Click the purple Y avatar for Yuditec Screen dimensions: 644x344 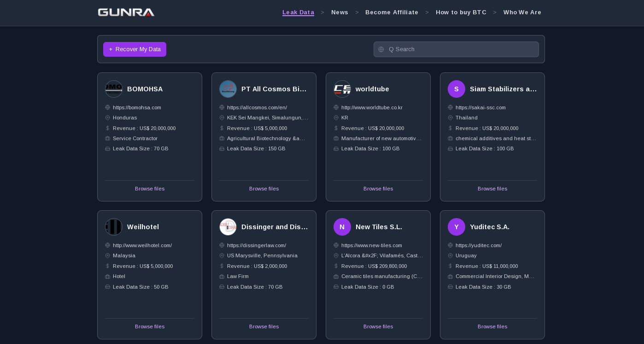tap(457, 227)
